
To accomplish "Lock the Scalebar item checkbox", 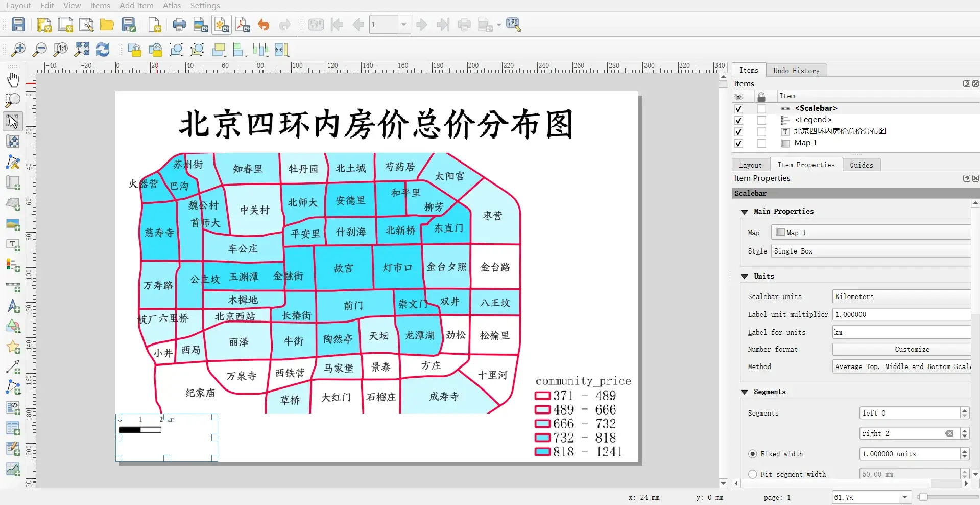I will point(761,109).
